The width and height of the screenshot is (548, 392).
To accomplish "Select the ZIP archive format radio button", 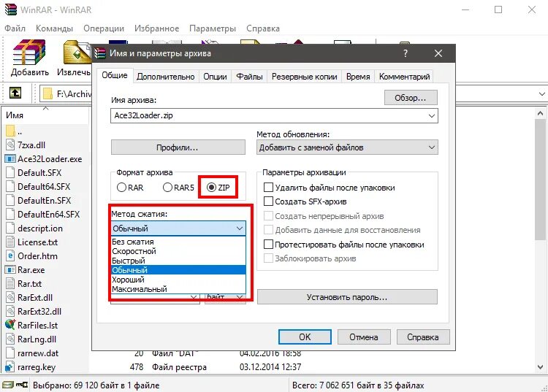I will (x=211, y=188).
